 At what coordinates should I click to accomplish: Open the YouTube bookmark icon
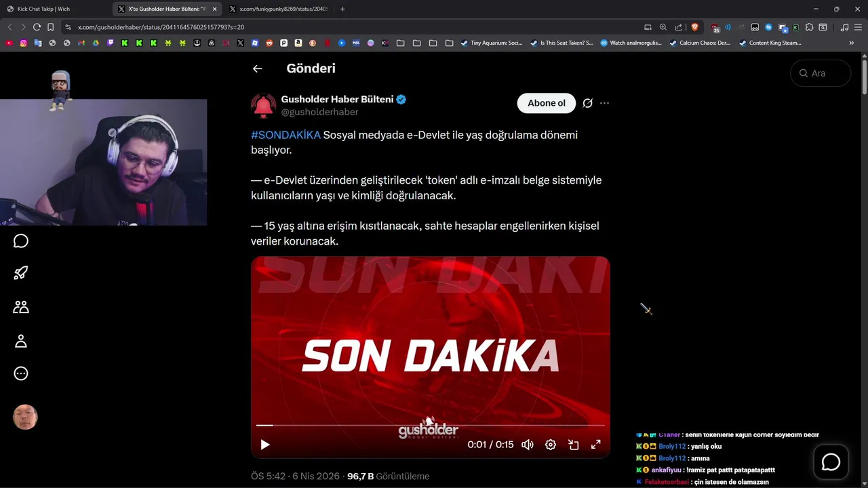pos(9,43)
